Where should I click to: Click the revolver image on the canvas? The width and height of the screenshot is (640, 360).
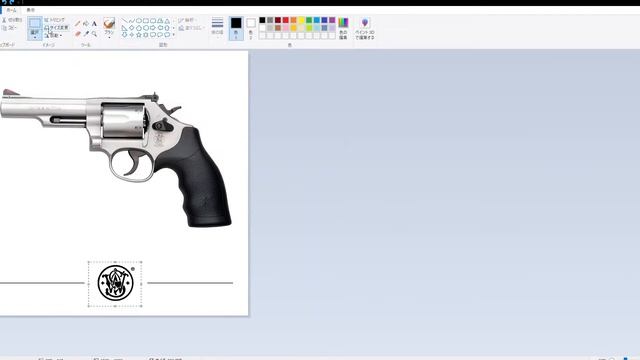116,157
